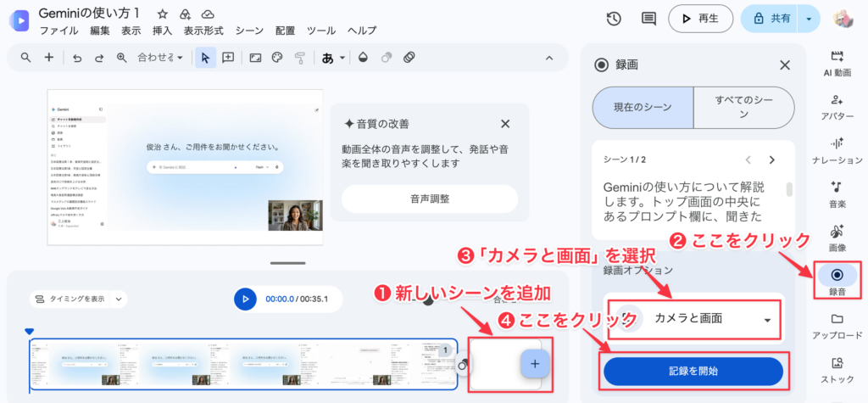Collapse the toolbar with the chevron
The width and height of the screenshot is (868, 403).
549,58
